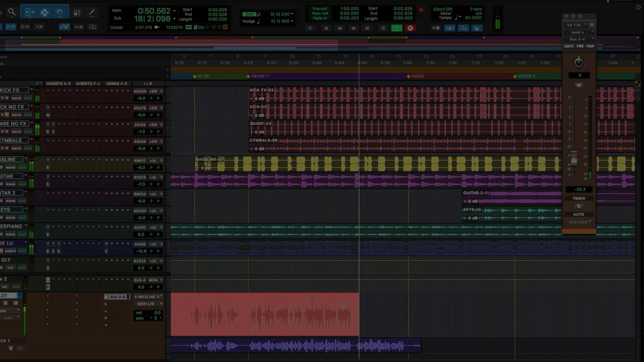The width and height of the screenshot is (644, 362).
Task: Open KICK FX track view selector 'wave'
Action: coord(16,98)
